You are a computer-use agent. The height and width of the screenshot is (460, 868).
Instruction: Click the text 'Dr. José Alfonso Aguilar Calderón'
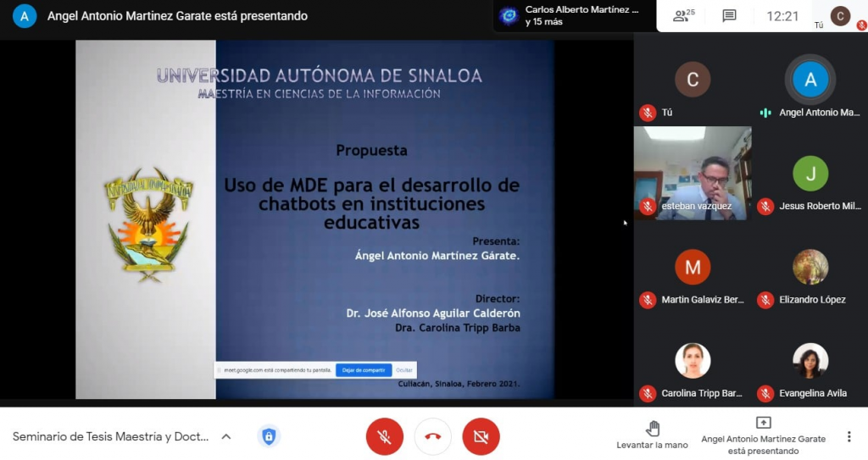[x=433, y=313]
